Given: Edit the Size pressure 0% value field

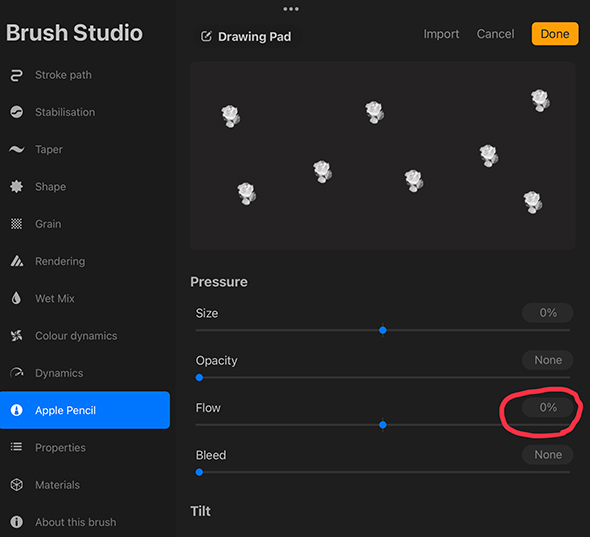Looking at the screenshot, I should click(547, 313).
